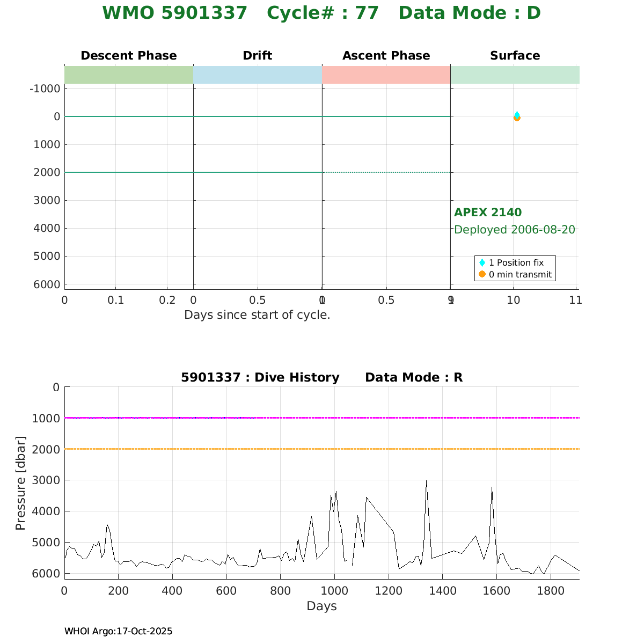
Task: Click the '0 min transmit' legend entry text
Action: pos(520,274)
